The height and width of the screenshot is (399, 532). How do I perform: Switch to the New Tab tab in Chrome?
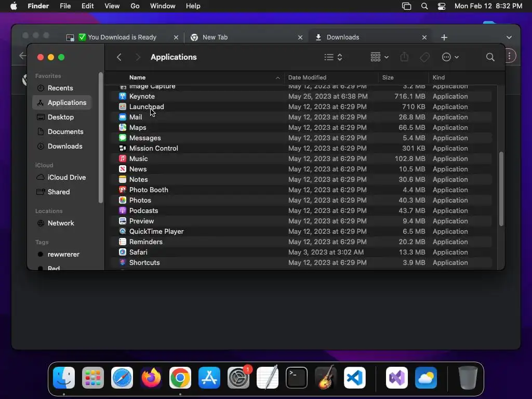[x=246, y=37]
